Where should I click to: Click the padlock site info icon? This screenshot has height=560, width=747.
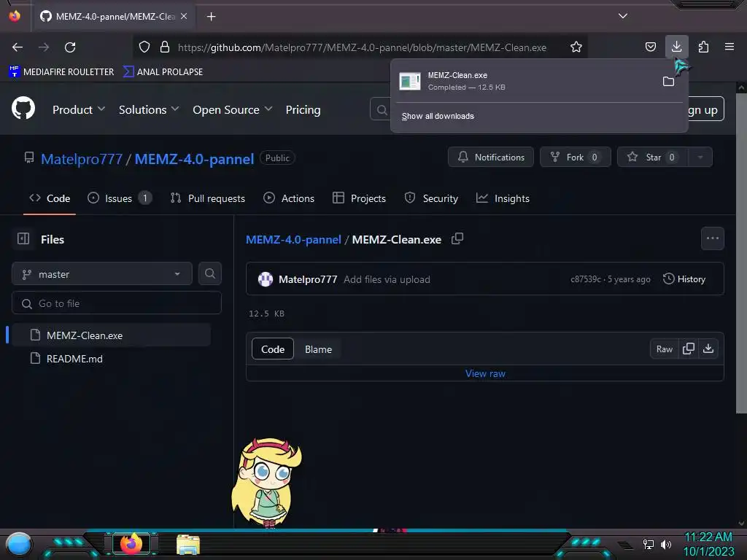coord(165,47)
